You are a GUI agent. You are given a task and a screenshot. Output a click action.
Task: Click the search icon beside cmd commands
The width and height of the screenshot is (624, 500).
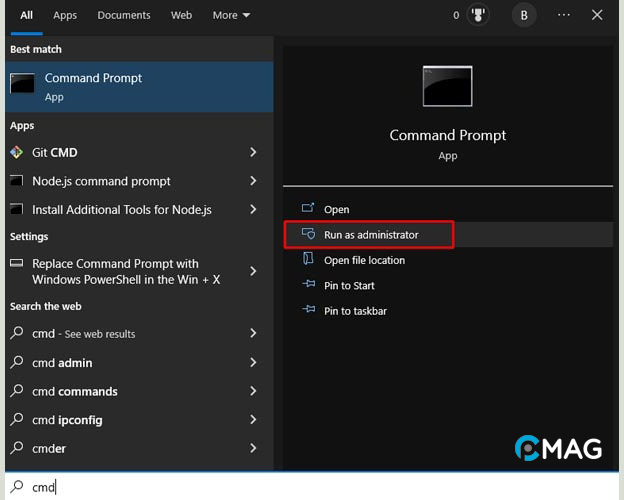coord(17,391)
